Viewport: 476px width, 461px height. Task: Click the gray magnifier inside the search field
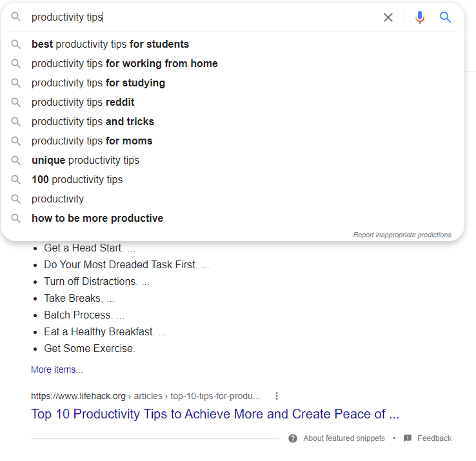point(15,17)
